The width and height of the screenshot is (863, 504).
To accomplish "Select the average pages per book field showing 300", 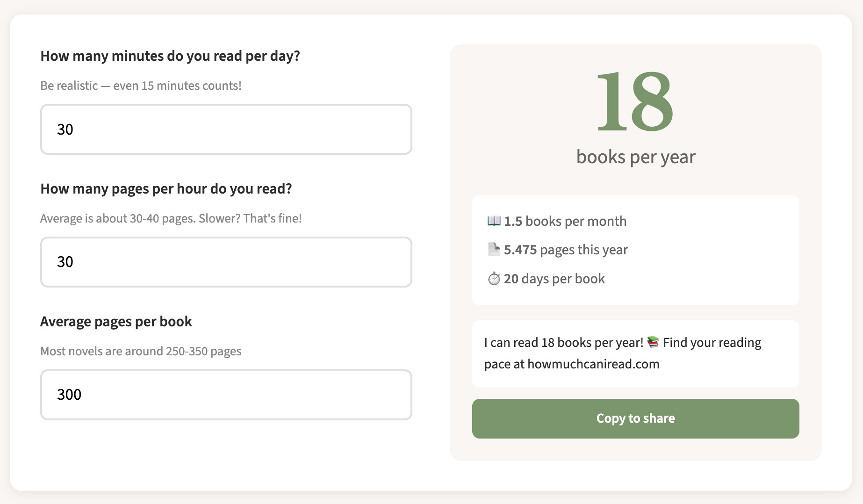I will [226, 395].
